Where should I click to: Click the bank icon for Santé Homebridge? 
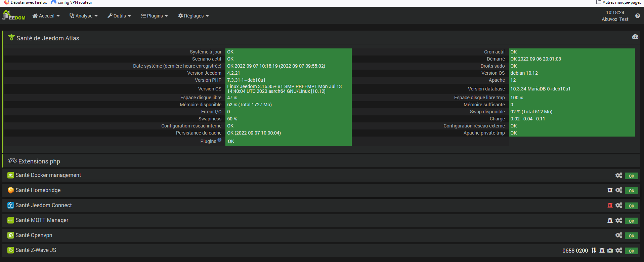click(x=610, y=190)
